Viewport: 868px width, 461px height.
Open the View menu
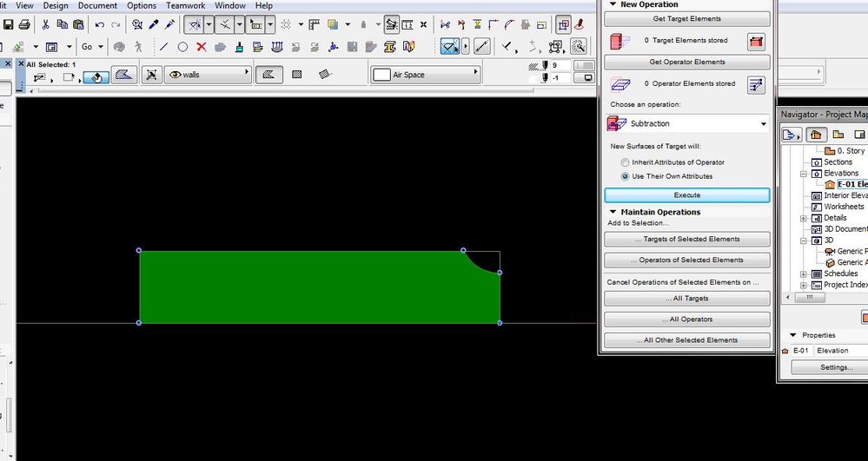tap(24, 5)
